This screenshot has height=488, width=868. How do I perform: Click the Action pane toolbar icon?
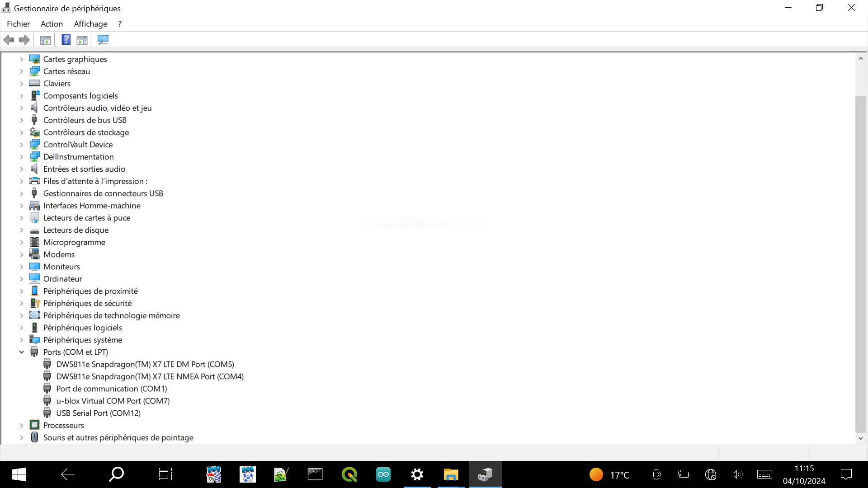[x=82, y=40]
